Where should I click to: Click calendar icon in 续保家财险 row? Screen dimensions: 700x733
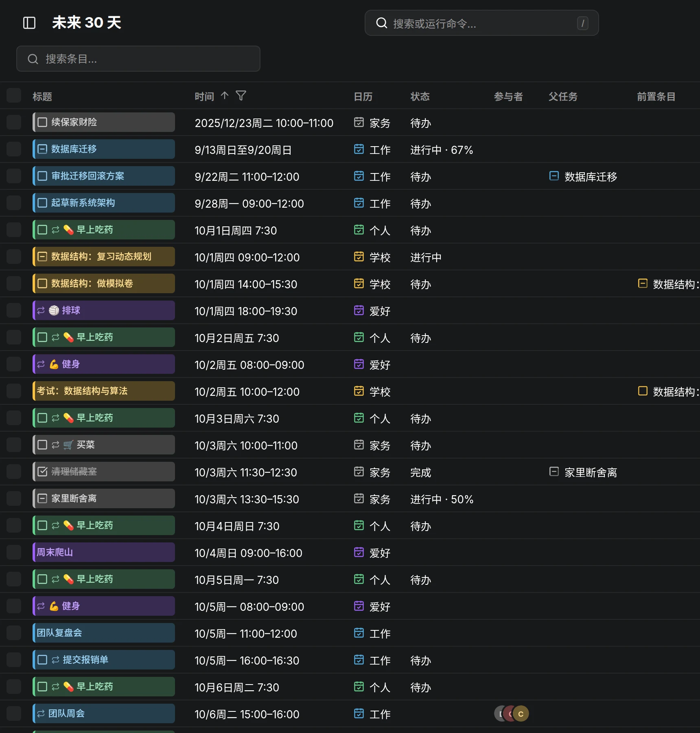click(359, 122)
